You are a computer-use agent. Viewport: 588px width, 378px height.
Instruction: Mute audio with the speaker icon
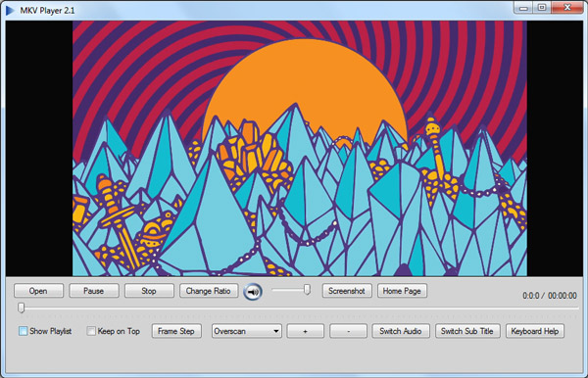coord(253,292)
